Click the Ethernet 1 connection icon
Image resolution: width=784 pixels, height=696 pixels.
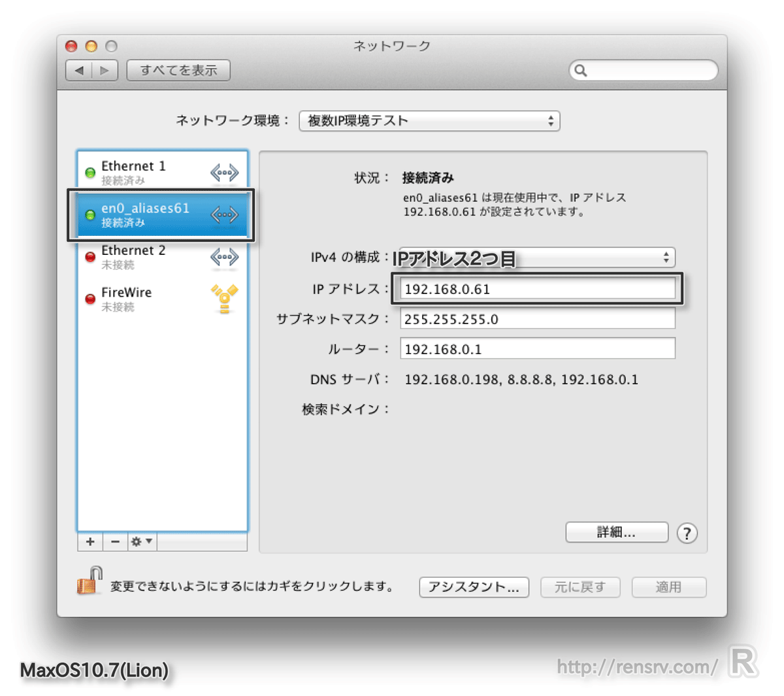coord(224,173)
